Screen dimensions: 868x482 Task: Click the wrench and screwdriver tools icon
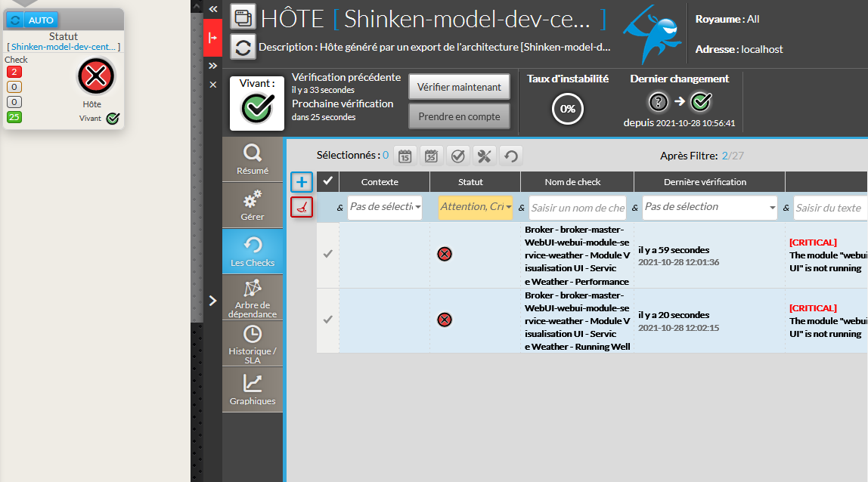point(485,156)
